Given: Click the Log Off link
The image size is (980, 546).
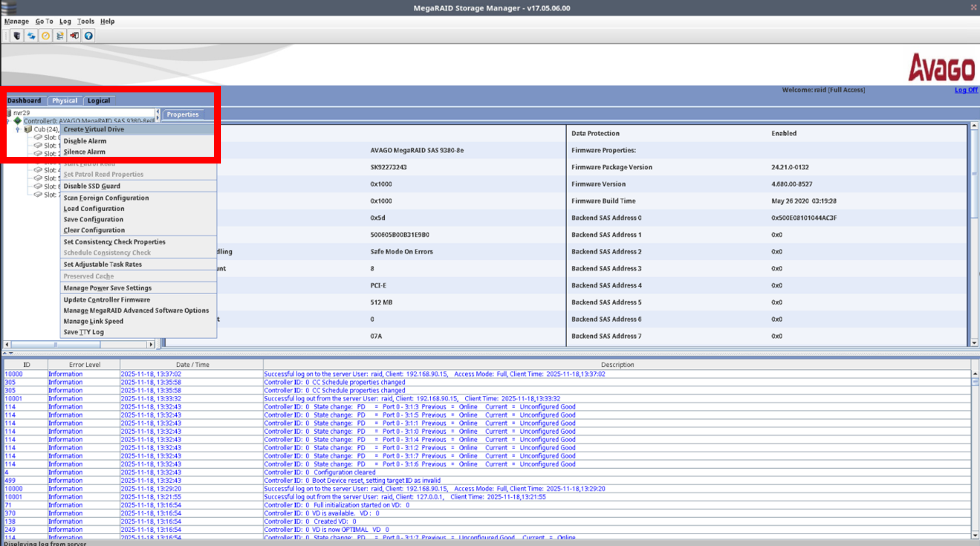Looking at the screenshot, I should click(x=965, y=90).
